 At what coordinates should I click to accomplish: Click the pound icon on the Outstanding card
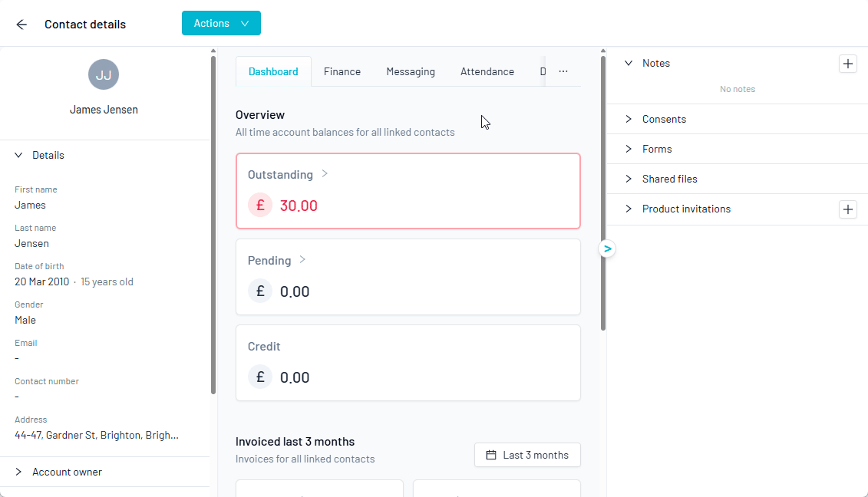coord(259,205)
